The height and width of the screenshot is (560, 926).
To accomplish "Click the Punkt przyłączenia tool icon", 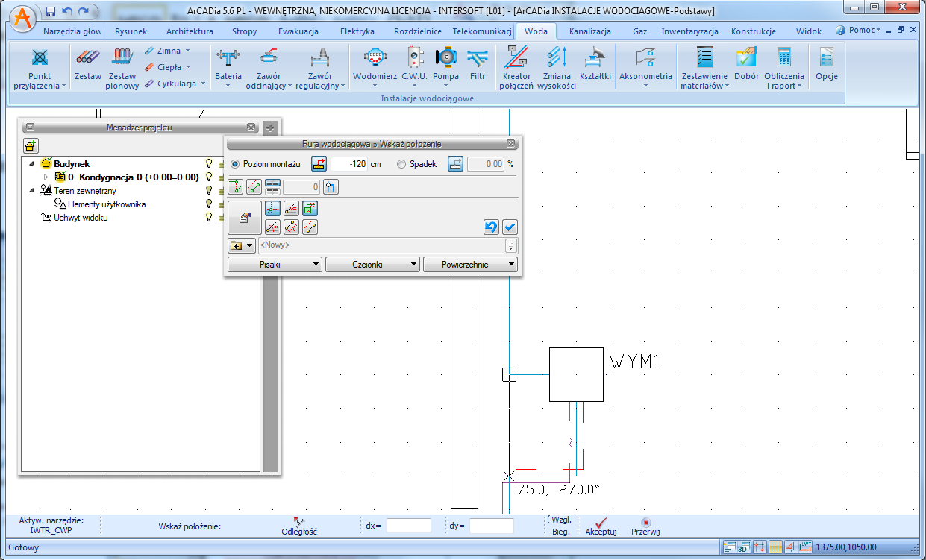I will coord(40,57).
